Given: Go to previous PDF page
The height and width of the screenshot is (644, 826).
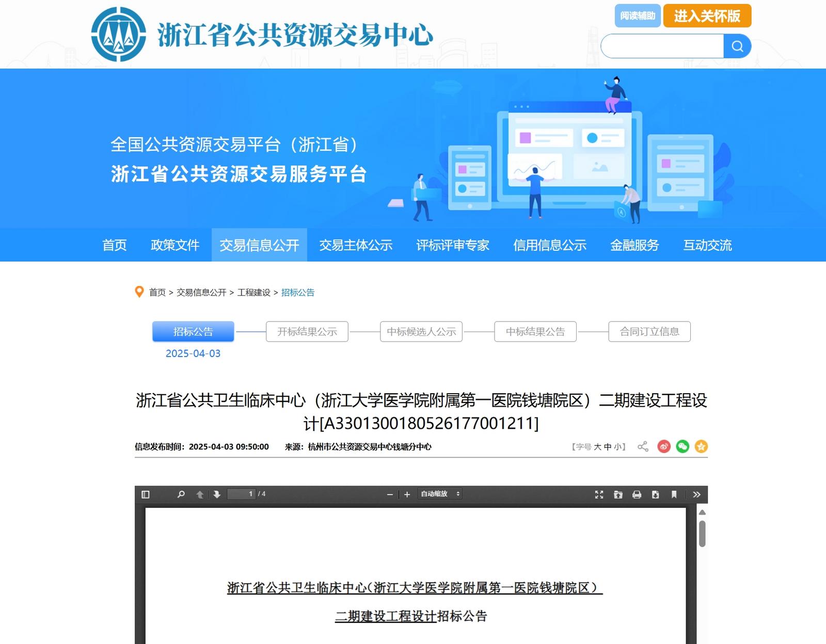Looking at the screenshot, I should point(200,494).
